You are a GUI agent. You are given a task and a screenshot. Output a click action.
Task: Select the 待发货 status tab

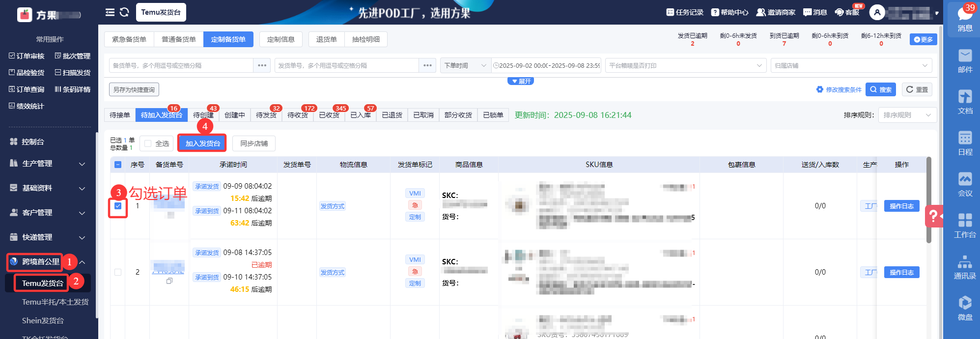[x=266, y=115]
